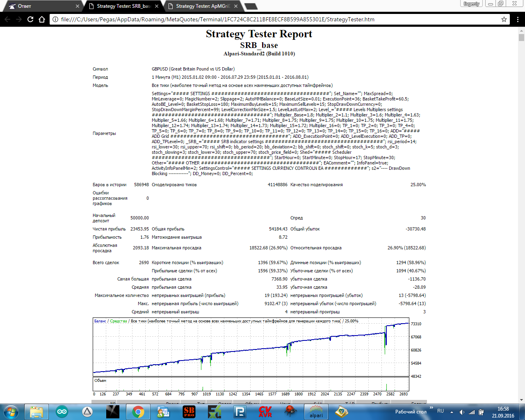Switch to the alpari terminal in the taskbar

click(x=316, y=412)
